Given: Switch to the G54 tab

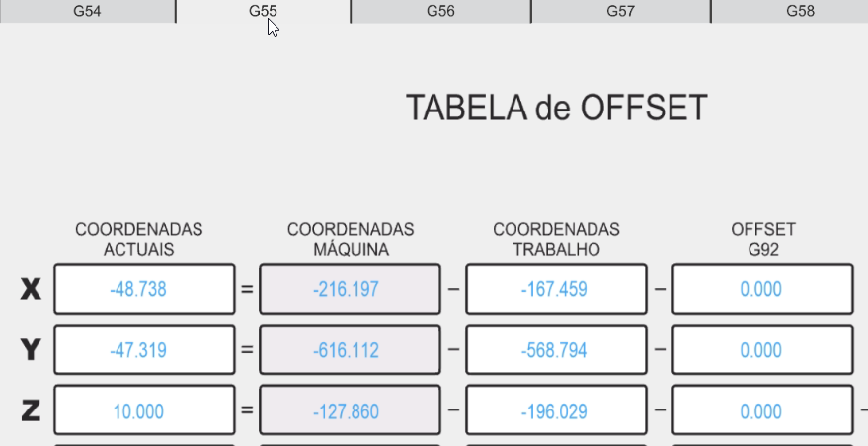Looking at the screenshot, I should [x=88, y=11].
